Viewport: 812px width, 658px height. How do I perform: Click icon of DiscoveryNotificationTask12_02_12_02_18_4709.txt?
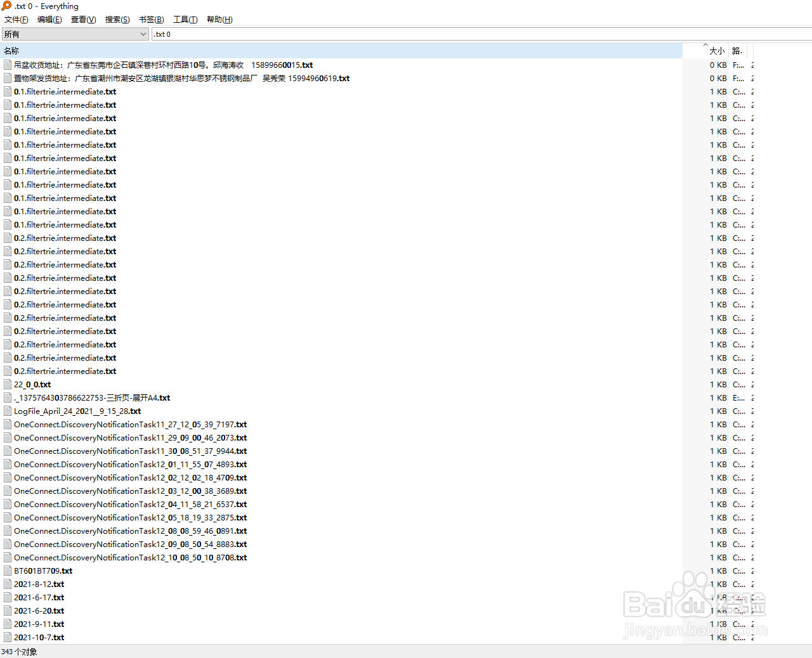click(8, 478)
